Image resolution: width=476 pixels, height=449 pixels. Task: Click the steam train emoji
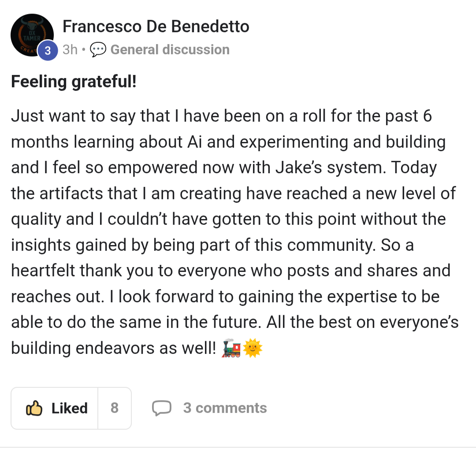click(231, 348)
